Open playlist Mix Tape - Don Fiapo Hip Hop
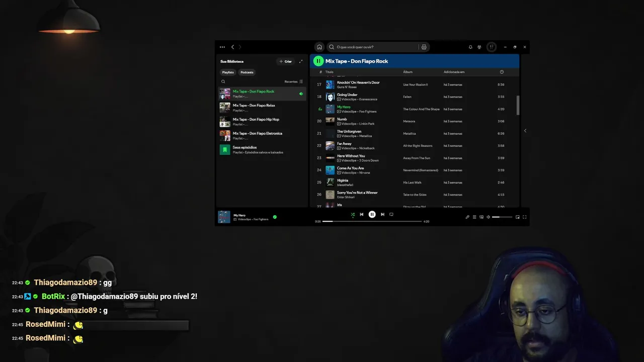The image size is (644, 362). [x=262, y=122]
